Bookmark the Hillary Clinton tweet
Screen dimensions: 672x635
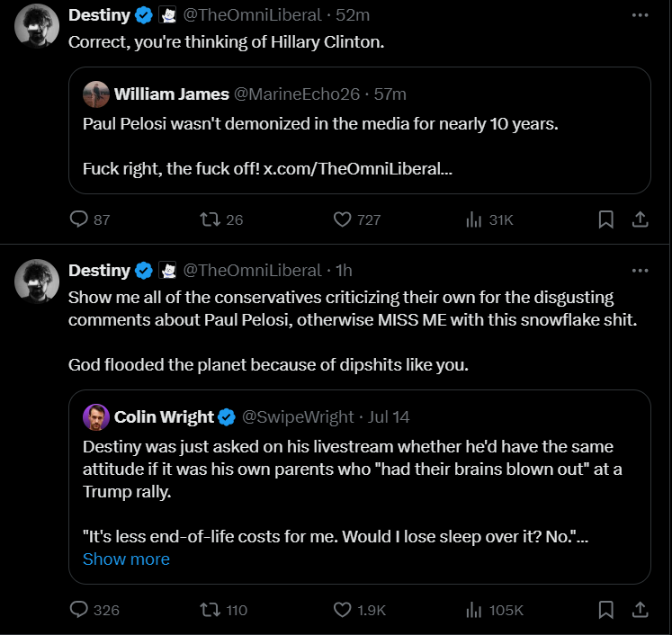tap(606, 219)
